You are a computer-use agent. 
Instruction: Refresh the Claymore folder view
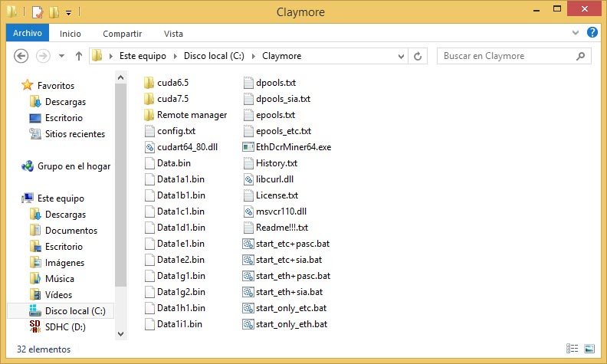point(418,56)
